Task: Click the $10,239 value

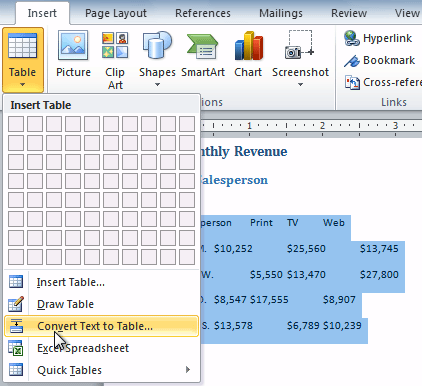Action: coord(342,326)
